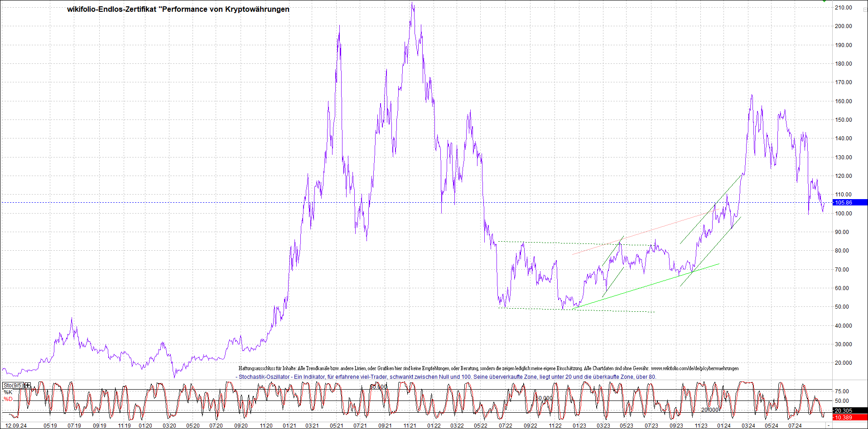Click the 75.00 oscillator axis label
868x429 pixels.
(842, 391)
